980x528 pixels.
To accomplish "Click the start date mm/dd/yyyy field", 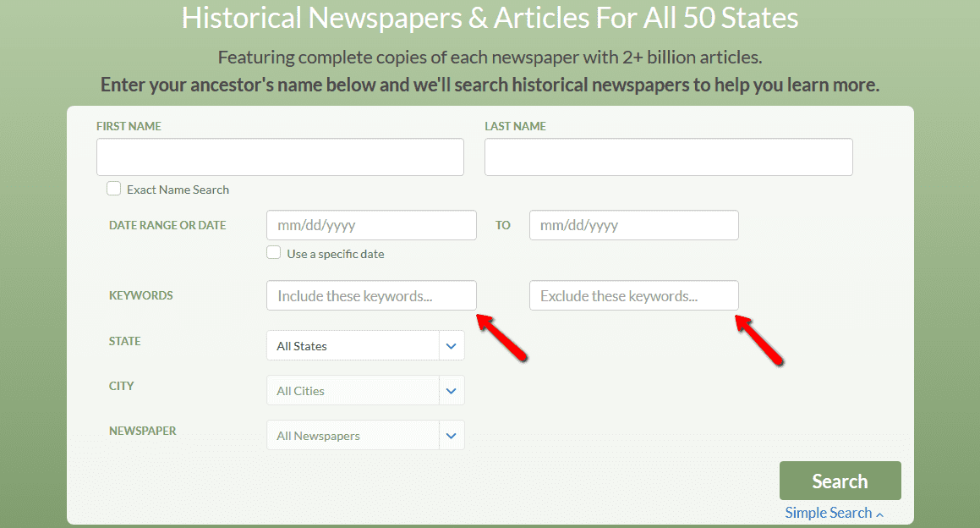I will [371, 225].
